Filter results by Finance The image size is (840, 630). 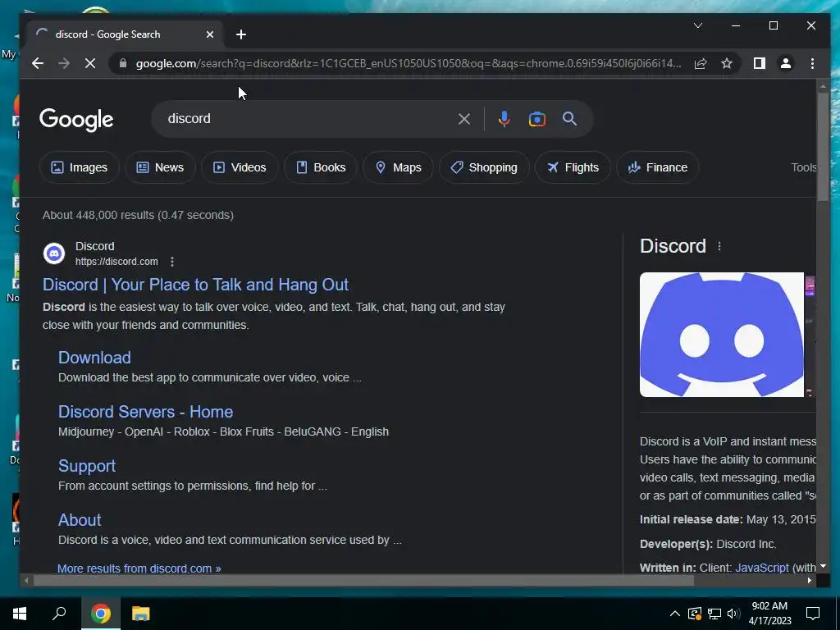coord(658,167)
